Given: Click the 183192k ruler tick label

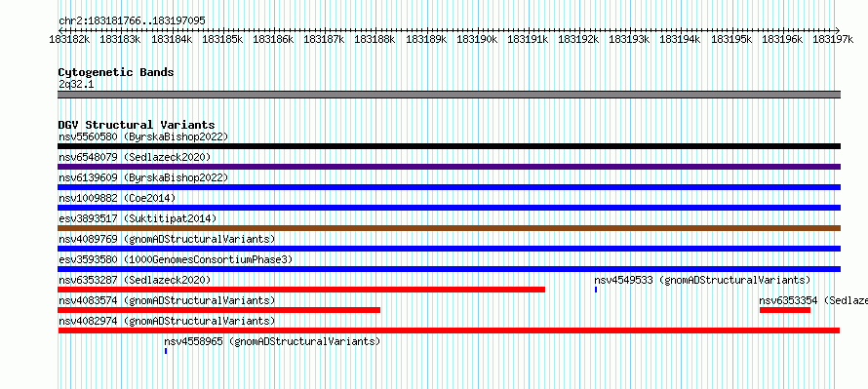Looking at the screenshot, I should [579, 39].
